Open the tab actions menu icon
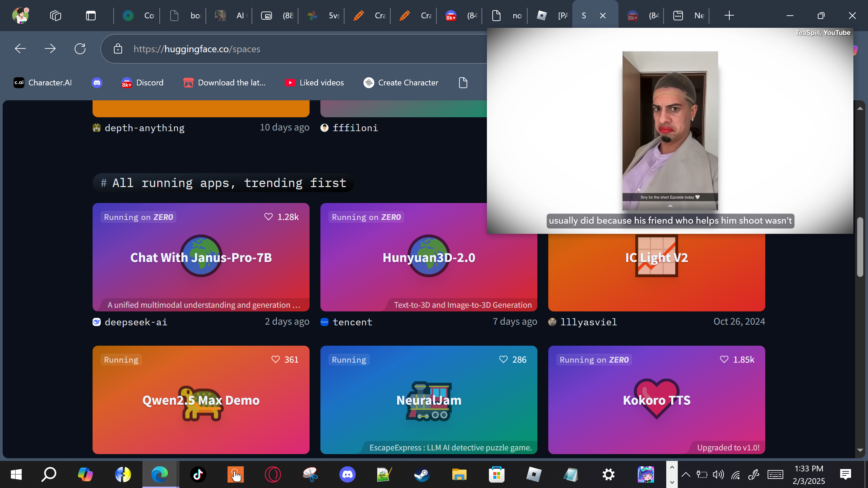The width and height of the screenshot is (868, 488). [x=91, y=16]
